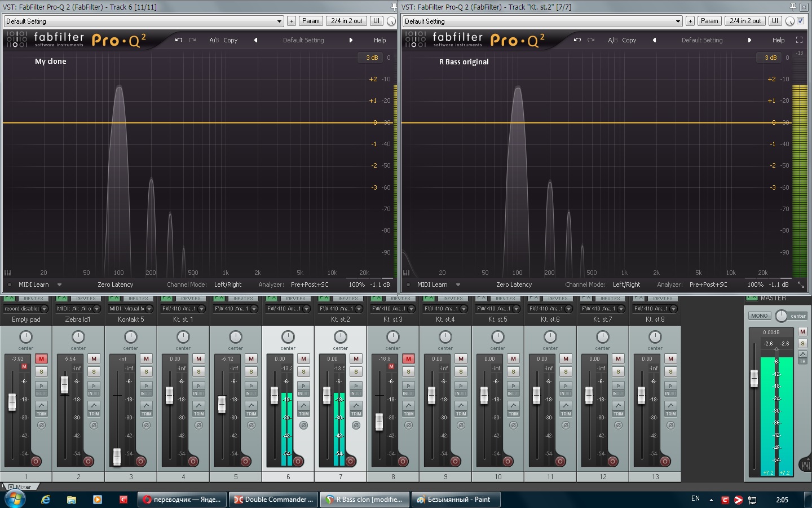This screenshot has height=508, width=812.
Task: Undo in the Kt. st.2 Pro-Q window
Action: point(577,40)
